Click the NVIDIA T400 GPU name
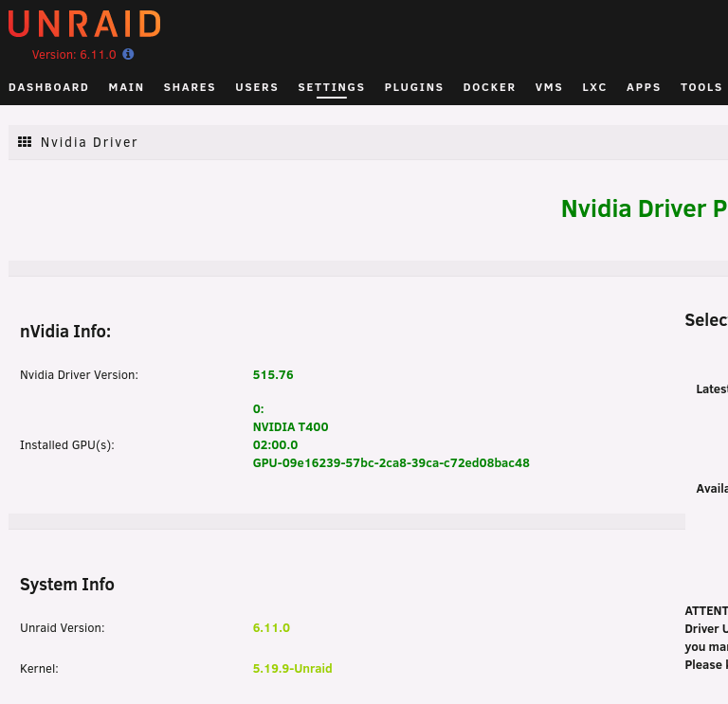The height and width of the screenshot is (704, 728). 291,427
